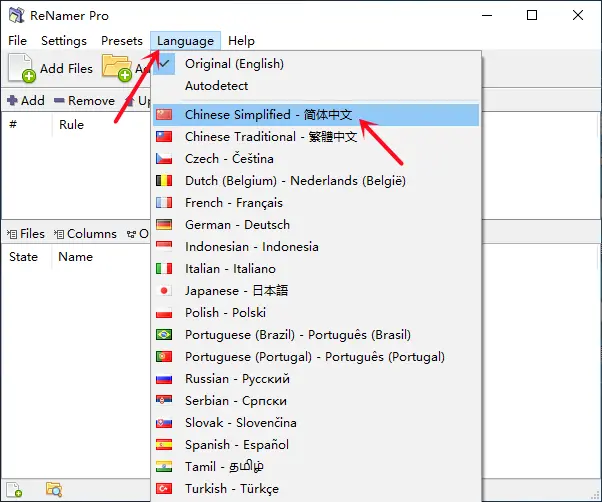Open the Help menu

point(241,41)
